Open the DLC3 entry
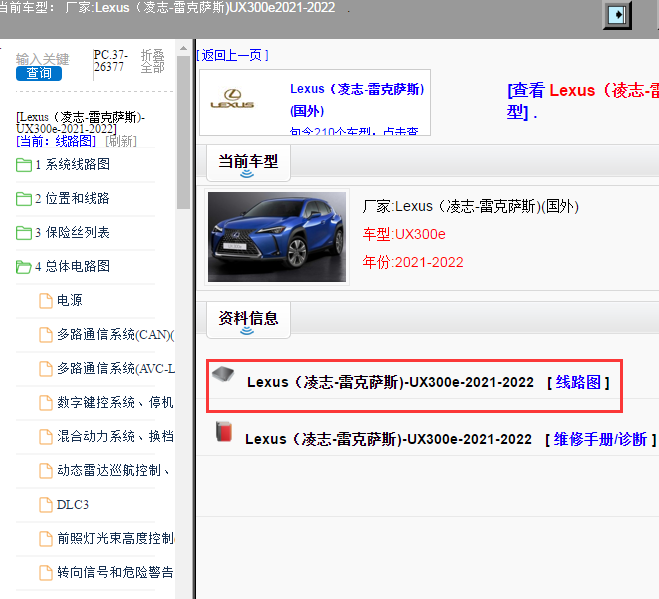The image size is (659, 599). point(73,505)
